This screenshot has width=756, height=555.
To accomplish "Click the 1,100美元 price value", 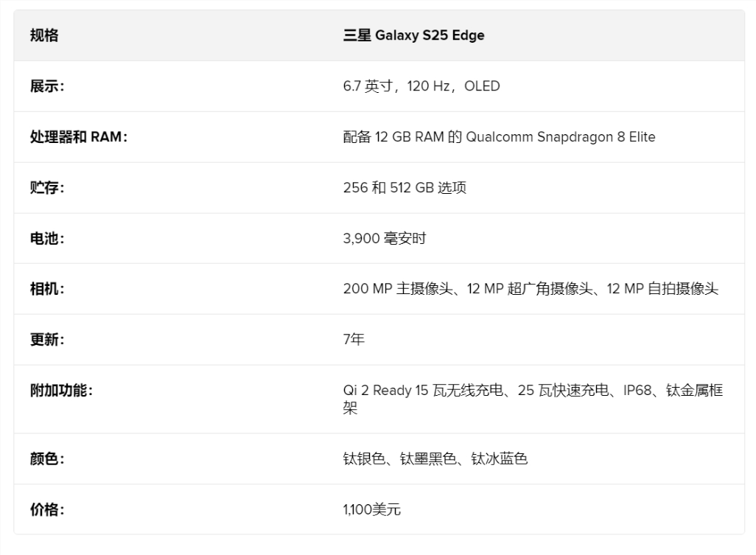I will click(x=372, y=509).
